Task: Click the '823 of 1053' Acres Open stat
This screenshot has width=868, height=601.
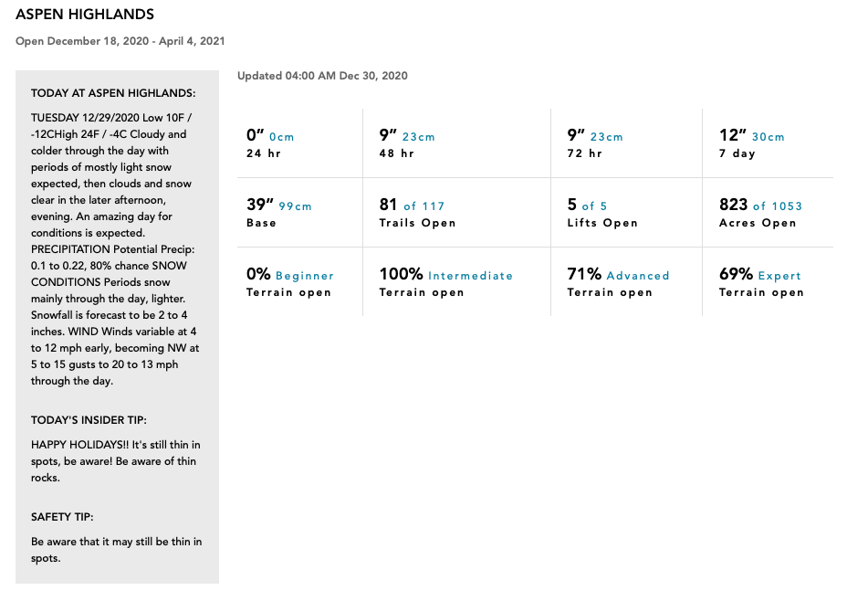Action: (760, 213)
